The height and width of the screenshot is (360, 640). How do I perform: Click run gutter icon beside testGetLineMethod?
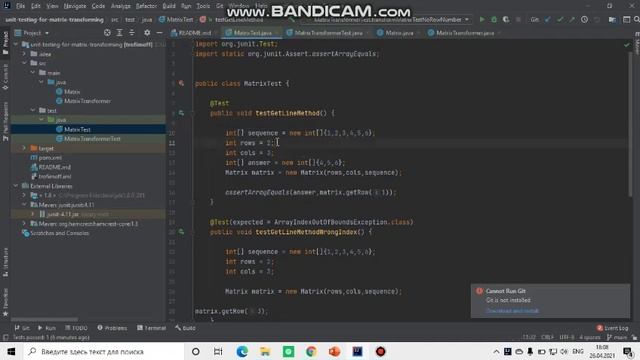pyautogui.click(x=181, y=113)
